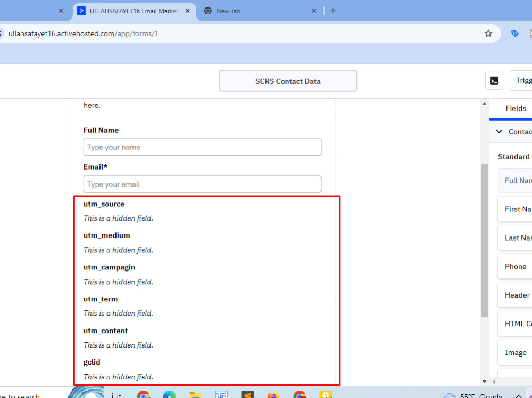Select the Email* field label
This screenshot has height=398, width=532.
coord(95,167)
